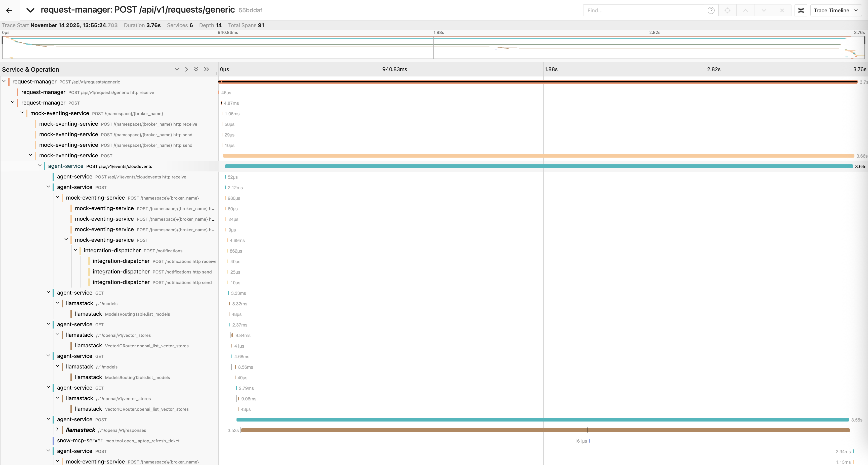Viewport: 868px width, 465px height.
Task: Expand one level using the single right-chevron icon
Action: (186, 69)
